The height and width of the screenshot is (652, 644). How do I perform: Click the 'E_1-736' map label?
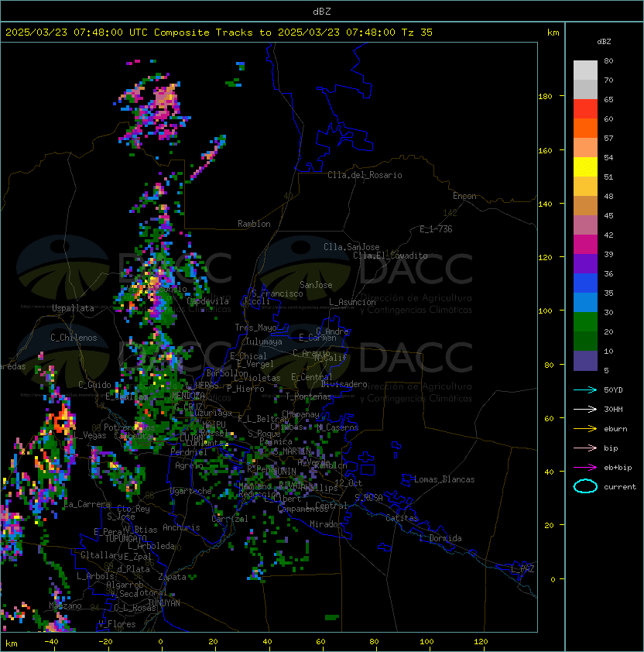tap(436, 229)
